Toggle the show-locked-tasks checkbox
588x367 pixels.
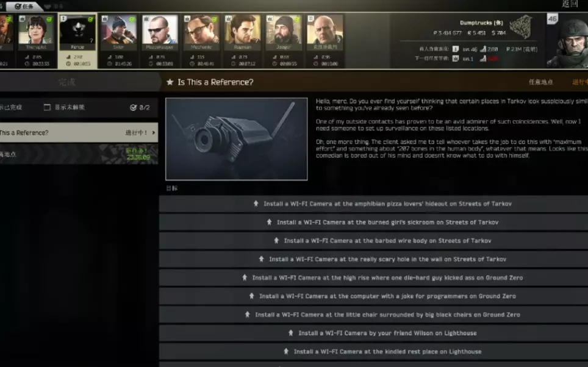tap(47, 107)
